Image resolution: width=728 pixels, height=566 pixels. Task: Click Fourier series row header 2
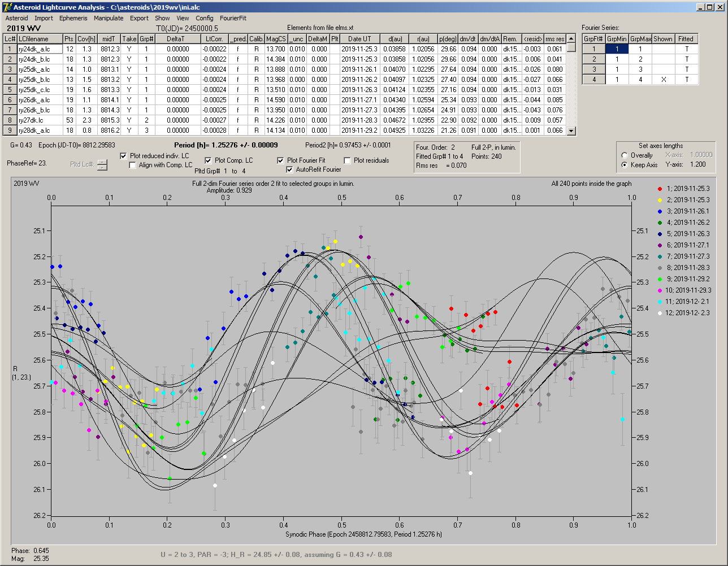594,59
